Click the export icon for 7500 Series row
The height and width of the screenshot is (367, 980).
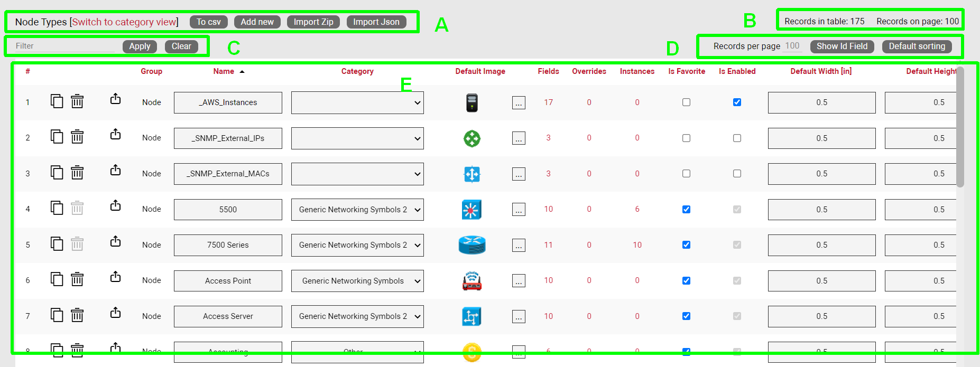(x=115, y=242)
